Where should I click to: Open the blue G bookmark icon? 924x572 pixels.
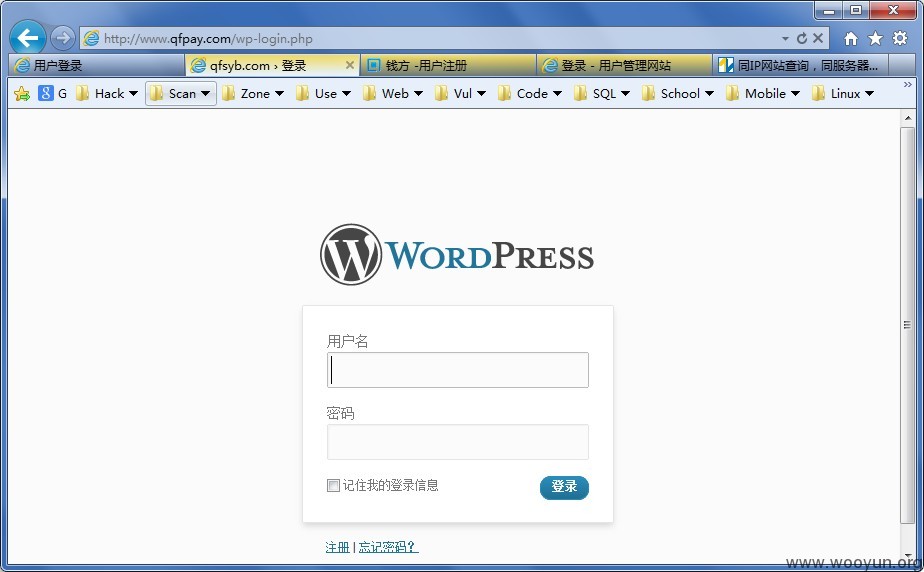coord(45,93)
